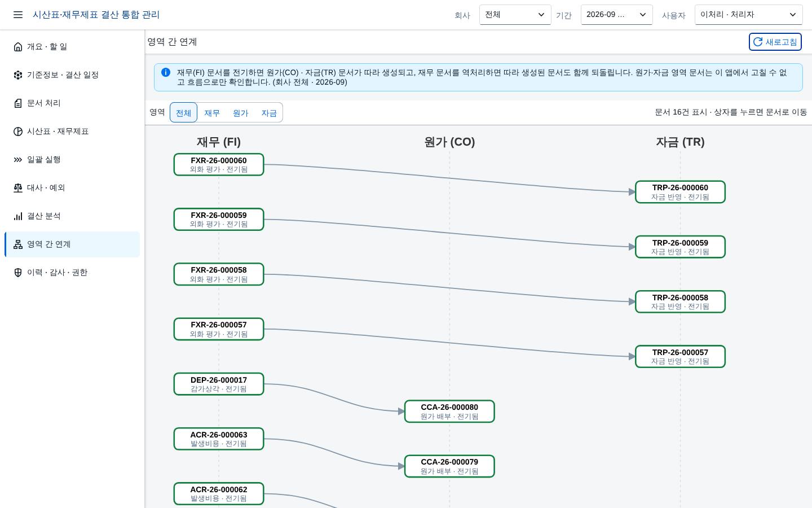Open document node CCA-26-000080

[449, 411]
